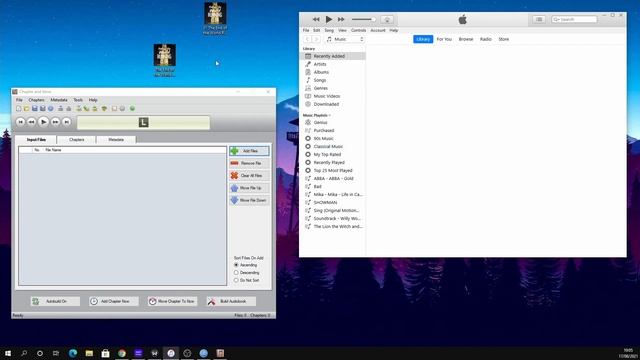Collapse the Music Playlists section
640x360 pixels.
coord(317,116)
